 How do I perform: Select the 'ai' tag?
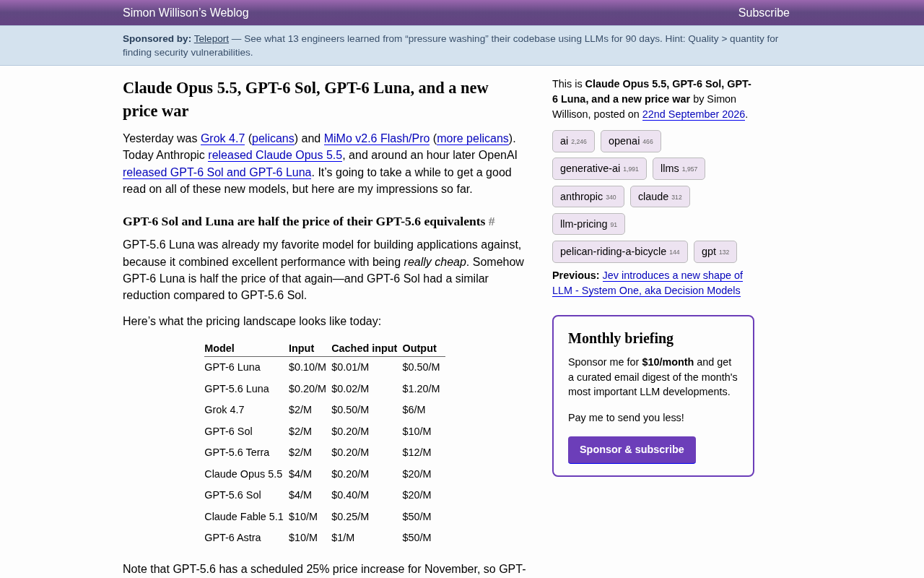click(573, 141)
